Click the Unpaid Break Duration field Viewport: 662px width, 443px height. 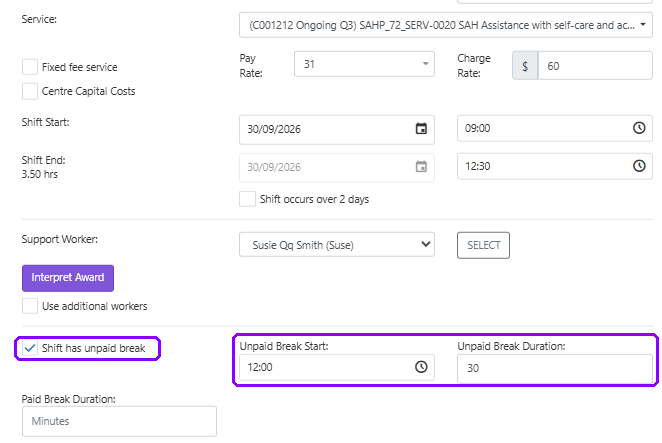click(555, 368)
